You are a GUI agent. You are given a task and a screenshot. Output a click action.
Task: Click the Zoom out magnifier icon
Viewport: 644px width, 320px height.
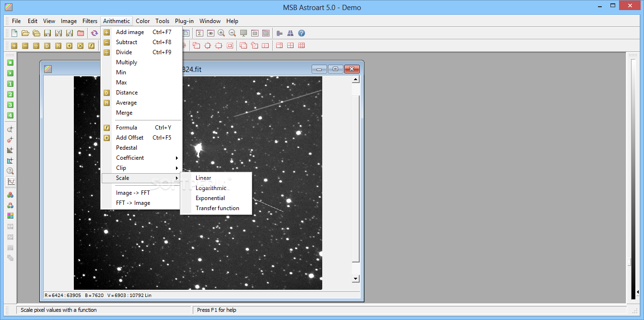233,33
